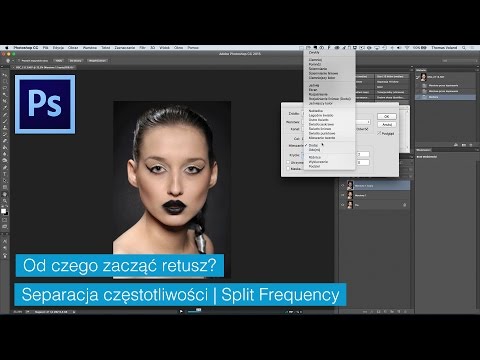Click Na ekranie button in options bar
Image resolution: width=480 pixels, height=360 pixels.
75,61
